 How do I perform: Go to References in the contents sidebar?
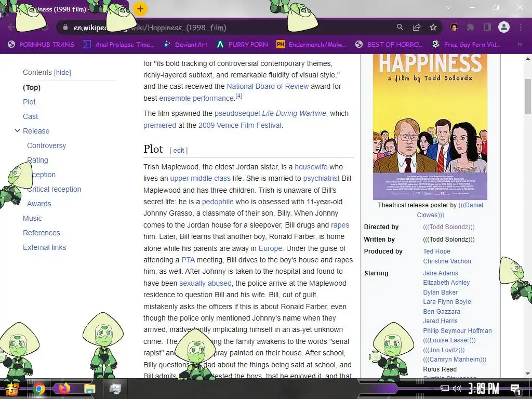pos(42,233)
